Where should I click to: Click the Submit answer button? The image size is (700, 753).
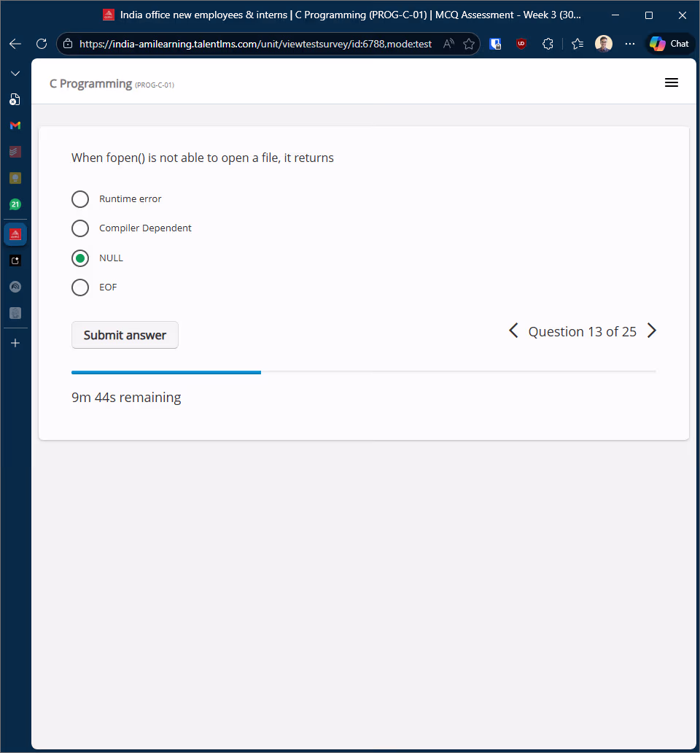coord(125,335)
